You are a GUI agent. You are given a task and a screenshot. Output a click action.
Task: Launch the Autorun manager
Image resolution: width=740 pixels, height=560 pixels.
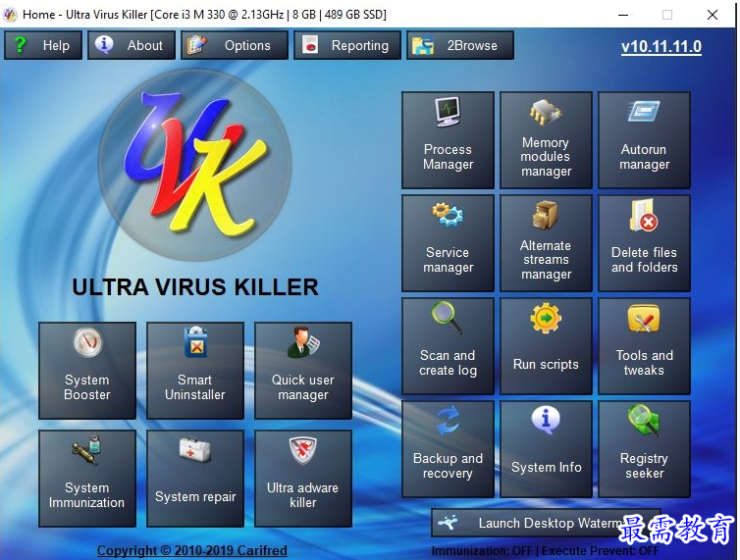[644, 140]
